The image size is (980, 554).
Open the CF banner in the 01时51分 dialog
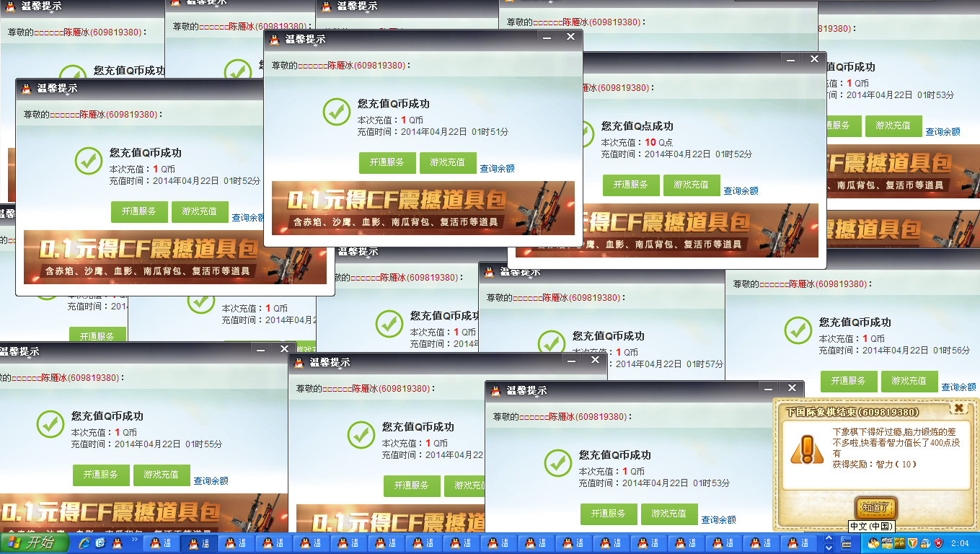(x=423, y=208)
